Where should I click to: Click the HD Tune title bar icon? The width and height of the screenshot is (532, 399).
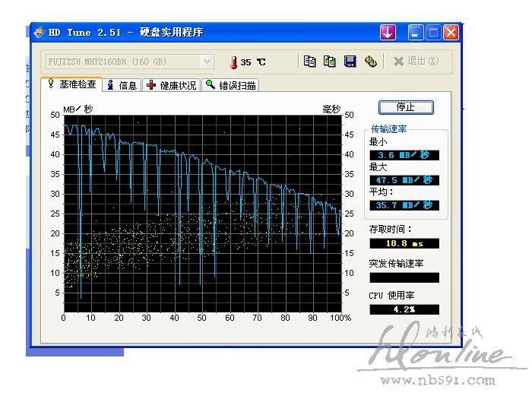[38, 33]
